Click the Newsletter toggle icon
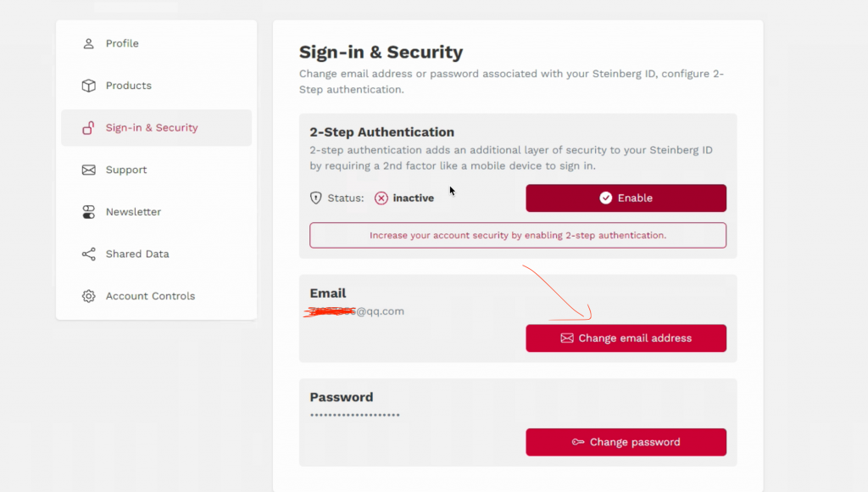 click(x=88, y=212)
